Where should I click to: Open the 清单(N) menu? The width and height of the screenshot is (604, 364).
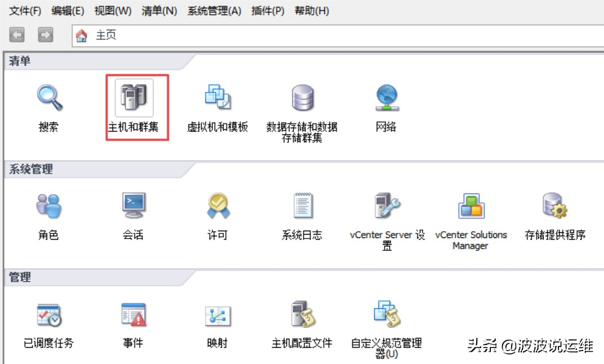(x=159, y=11)
